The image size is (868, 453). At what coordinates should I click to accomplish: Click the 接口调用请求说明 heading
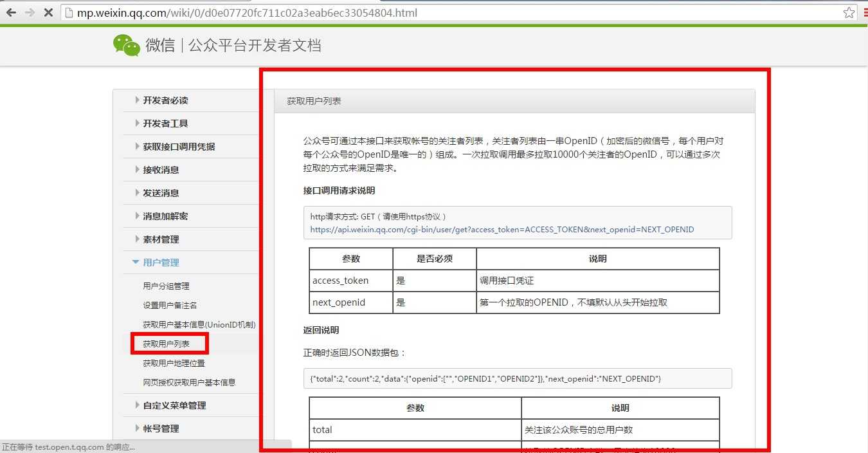pyautogui.click(x=339, y=191)
